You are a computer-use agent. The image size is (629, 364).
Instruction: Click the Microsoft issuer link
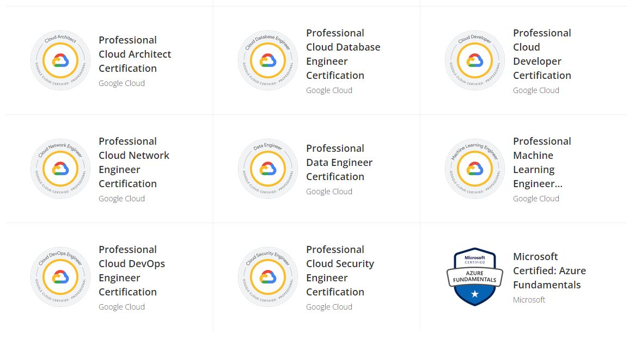point(529,299)
